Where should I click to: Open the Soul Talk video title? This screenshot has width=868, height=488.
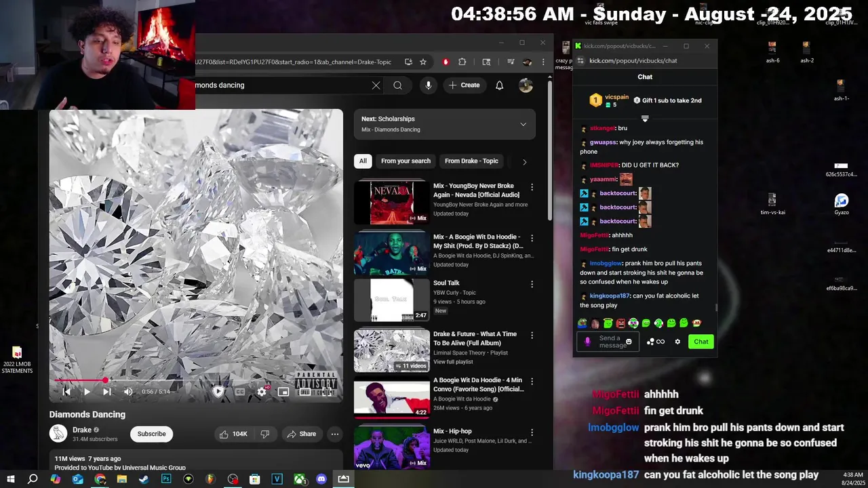(x=446, y=283)
